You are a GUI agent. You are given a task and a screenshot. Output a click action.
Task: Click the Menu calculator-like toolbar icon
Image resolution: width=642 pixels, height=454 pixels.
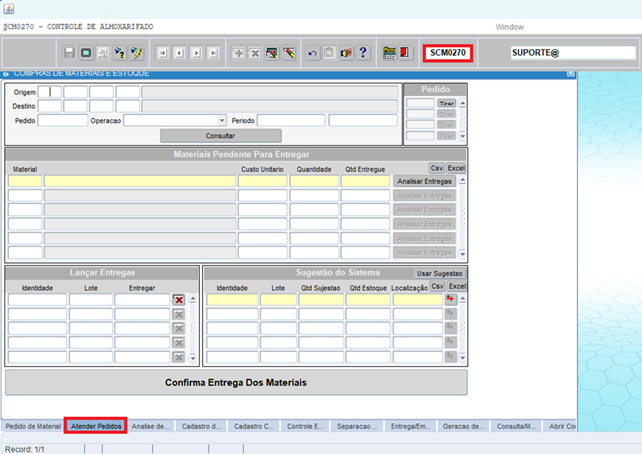point(389,53)
